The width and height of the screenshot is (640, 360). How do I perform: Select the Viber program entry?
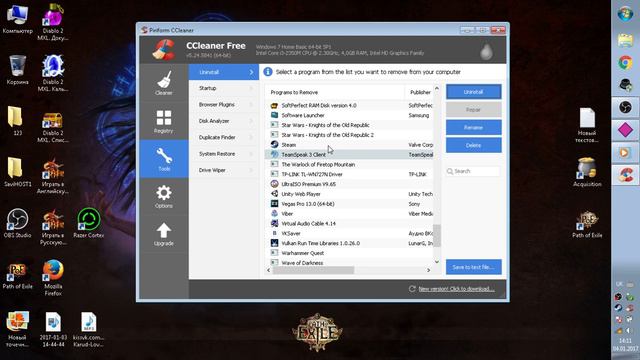point(349,213)
